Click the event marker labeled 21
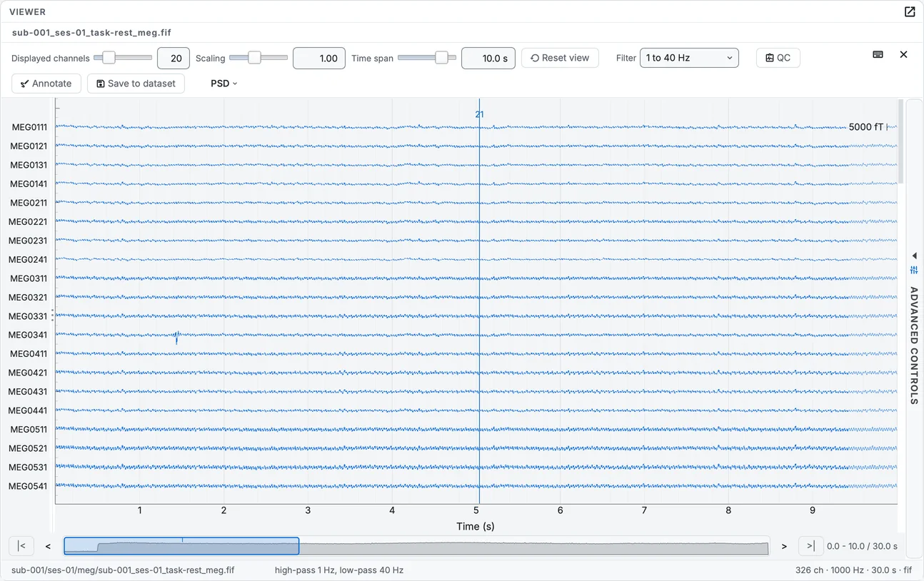This screenshot has width=924, height=581. click(x=479, y=114)
